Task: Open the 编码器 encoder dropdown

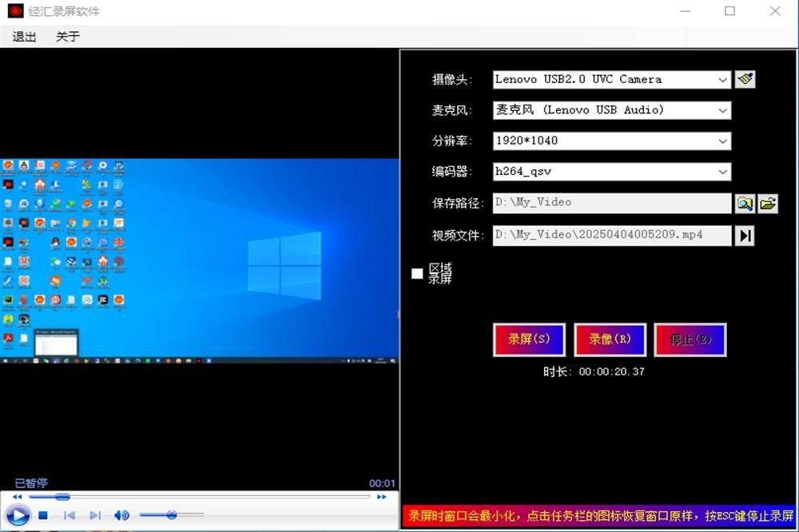Action: coord(722,172)
